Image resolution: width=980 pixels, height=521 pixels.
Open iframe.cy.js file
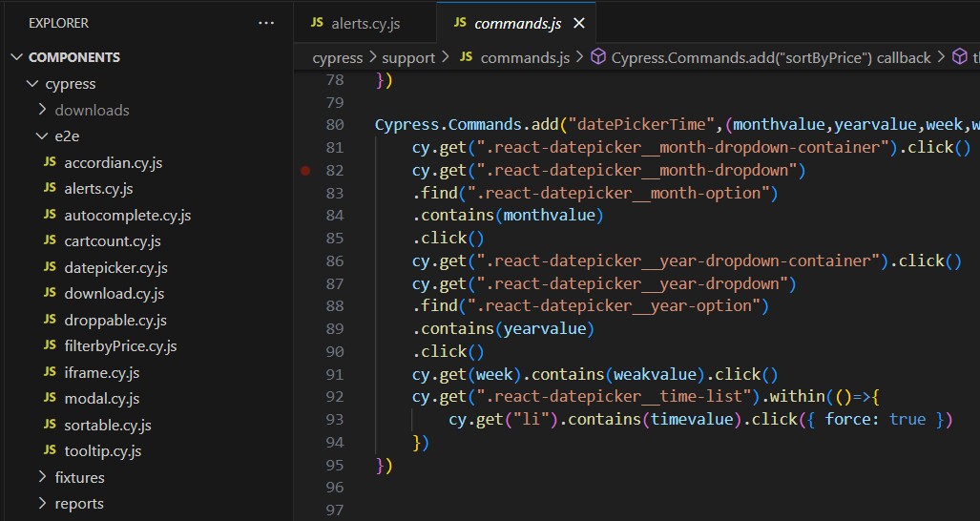pos(102,373)
